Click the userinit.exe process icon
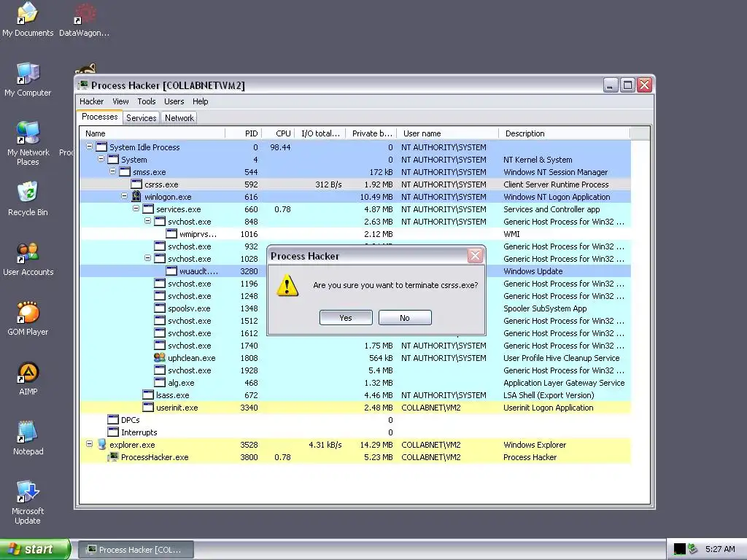This screenshot has height=560, width=747. pos(148,407)
